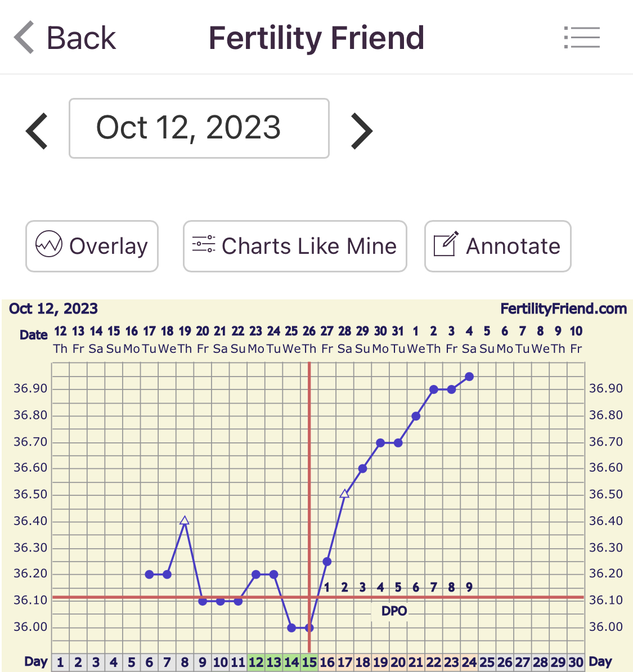Go to previous date with left arrow

(x=37, y=131)
